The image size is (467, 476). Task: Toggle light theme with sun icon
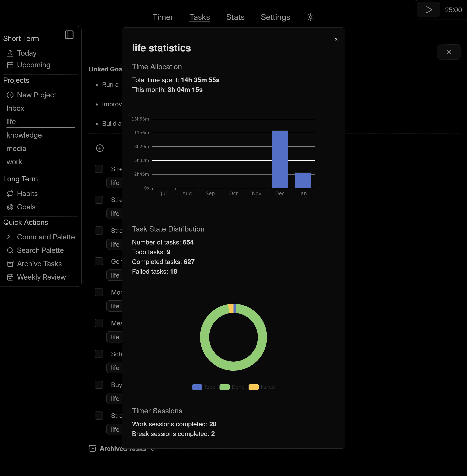(310, 17)
